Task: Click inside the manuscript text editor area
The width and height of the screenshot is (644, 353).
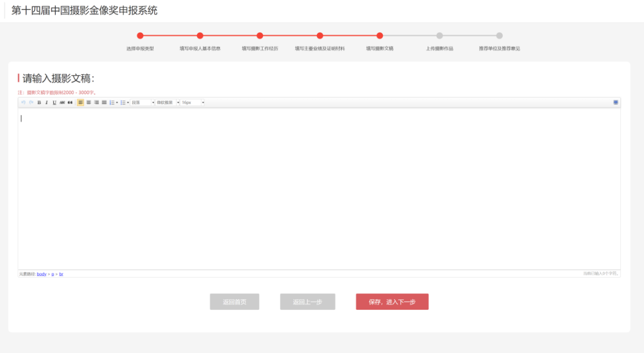Action: click(319, 189)
